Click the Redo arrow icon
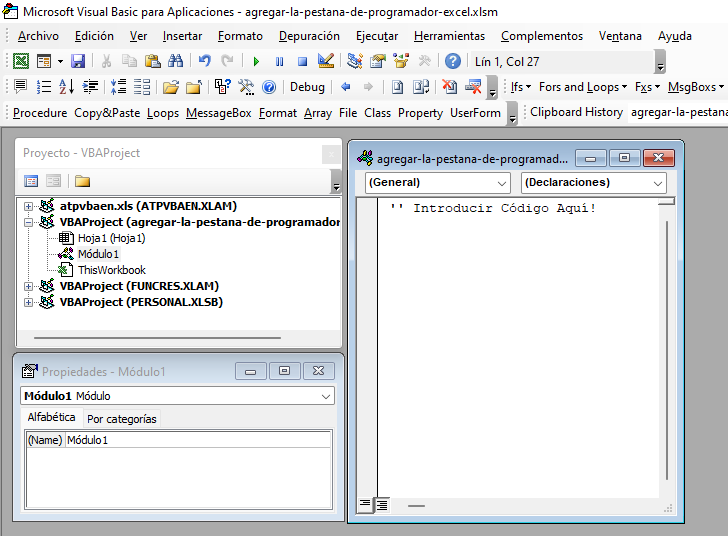This screenshot has width=728, height=536. pyautogui.click(x=227, y=61)
